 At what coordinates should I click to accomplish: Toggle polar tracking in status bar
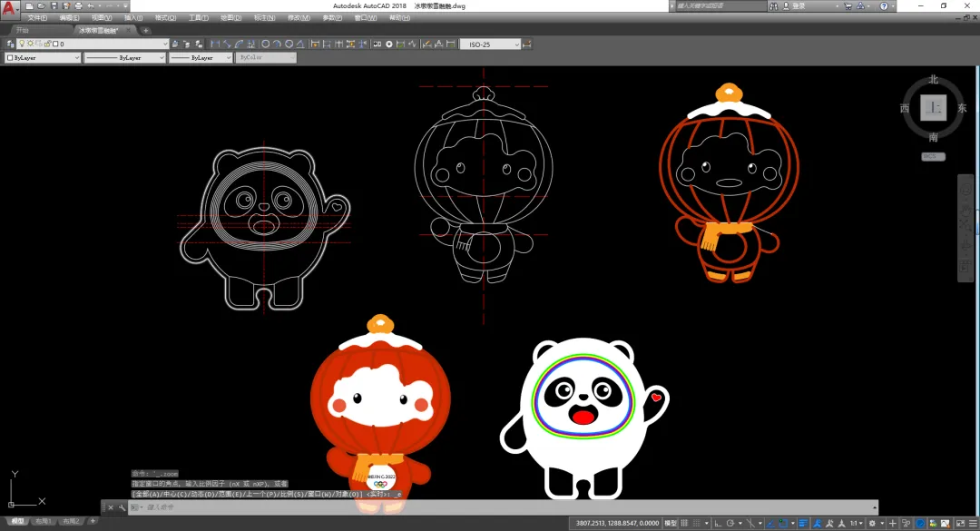point(730,523)
